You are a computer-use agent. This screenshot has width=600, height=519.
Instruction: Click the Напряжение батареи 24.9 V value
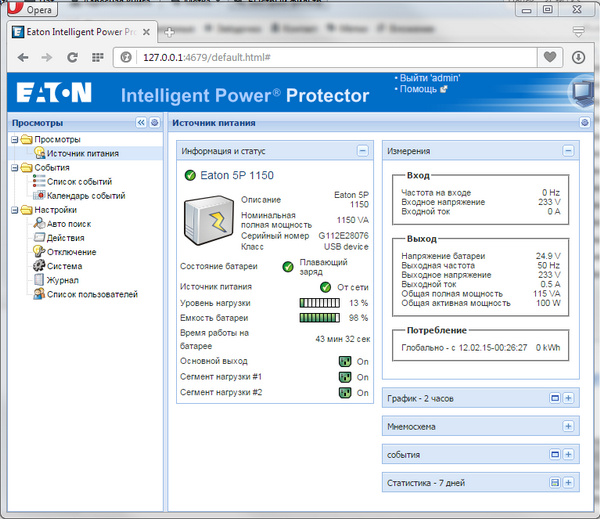click(548, 256)
